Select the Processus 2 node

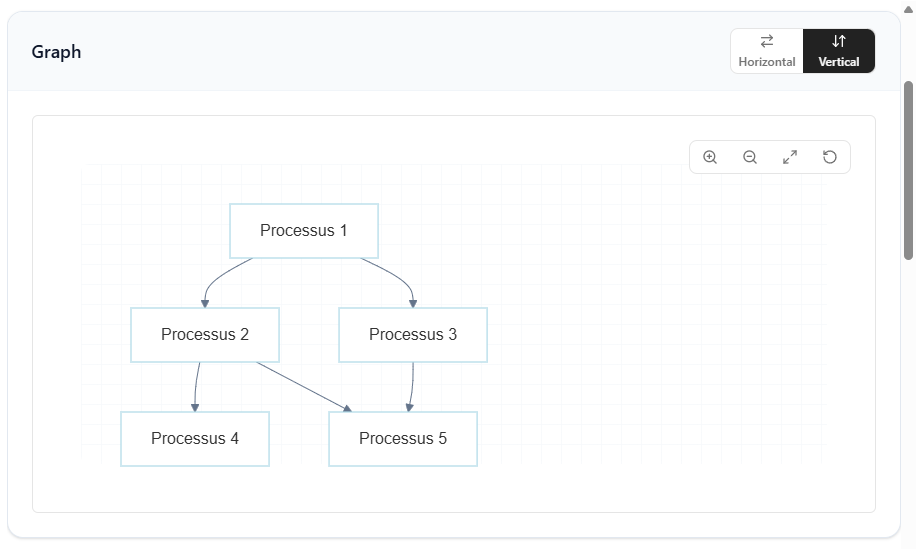pyautogui.click(x=205, y=335)
